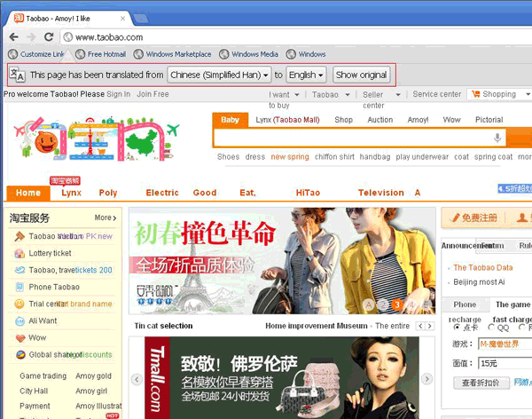Open the 15元 face value combo box
The width and height of the screenshot is (532, 419).
505,363
